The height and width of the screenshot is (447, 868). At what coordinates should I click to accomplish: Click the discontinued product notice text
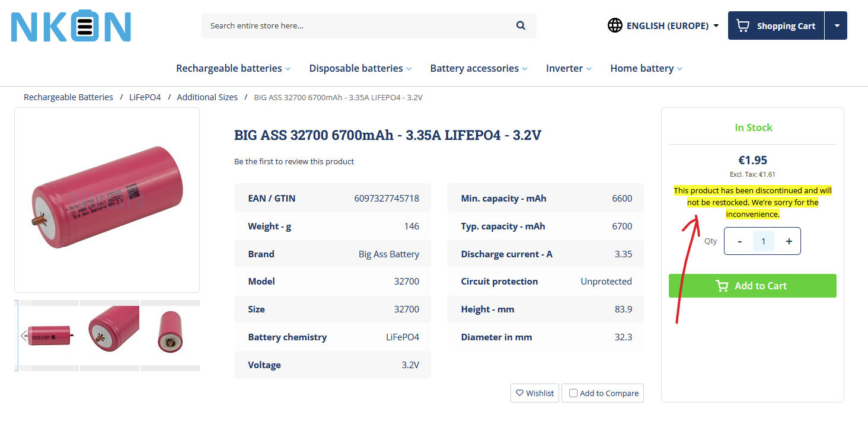753,202
